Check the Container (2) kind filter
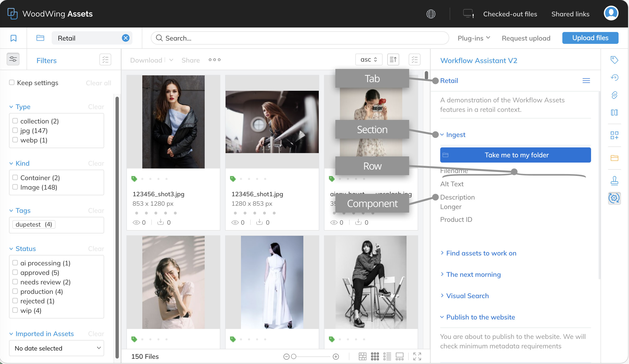The width and height of the screenshot is (629, 364). [x=15, y=177]
